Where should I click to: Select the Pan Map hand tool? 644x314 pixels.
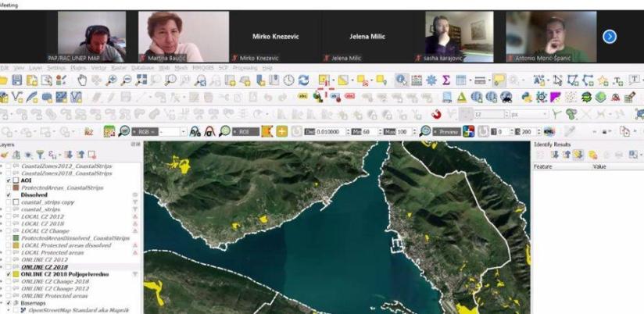point(83,80)
